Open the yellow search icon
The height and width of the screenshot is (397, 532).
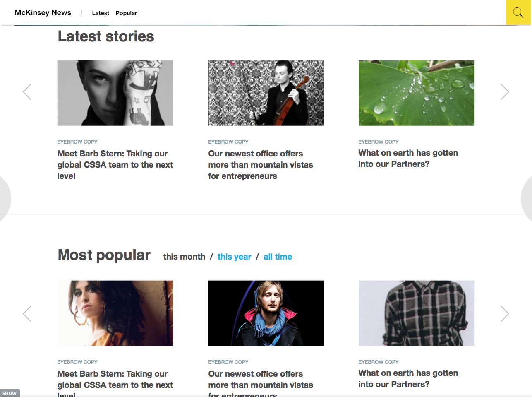click(518, 12)
